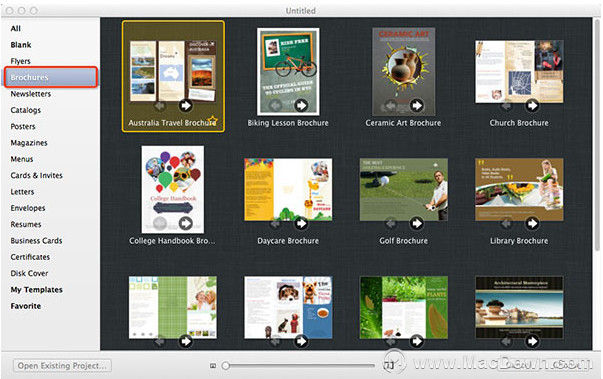Show next page of Biking Lesson Brochure

(x=301, y=105)
